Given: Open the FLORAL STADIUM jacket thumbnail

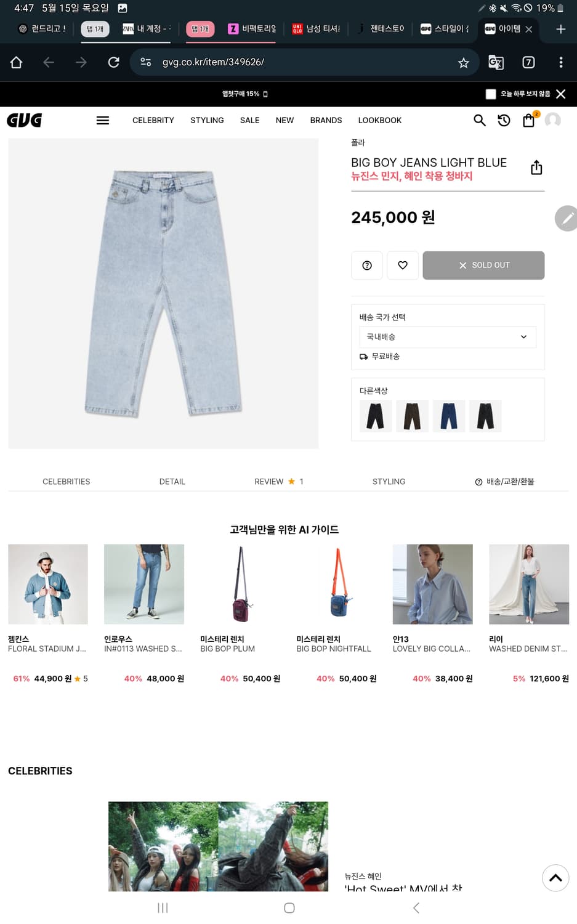Looking at the screenshot, I should (x=48, y=584).
